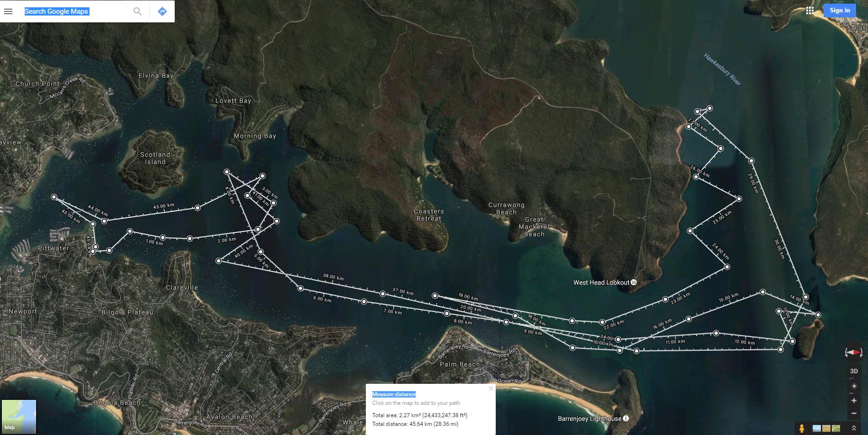This screenshot has height=435, width=868.
Task: Click the Scotland Island map label
Action: point(155,158)
